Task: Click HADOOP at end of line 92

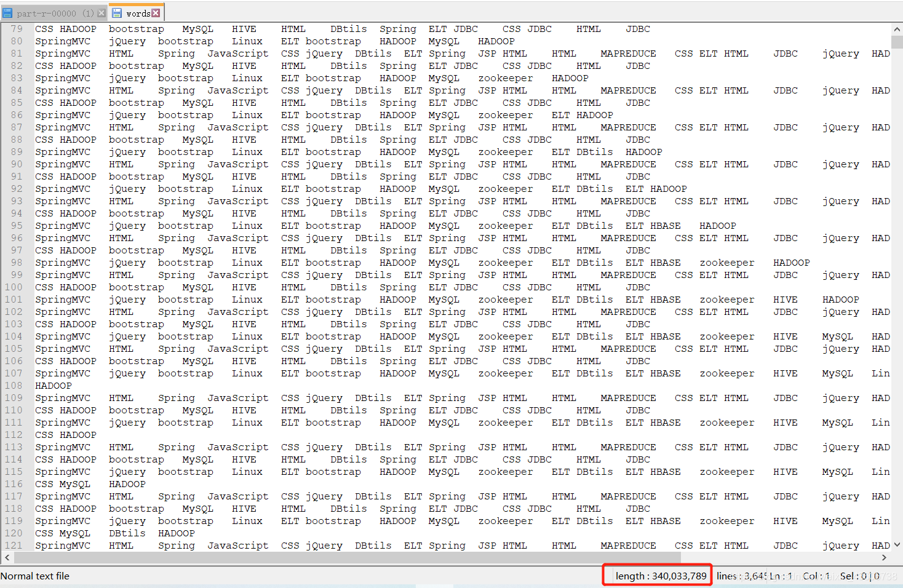Action: (x=669, y=189)
